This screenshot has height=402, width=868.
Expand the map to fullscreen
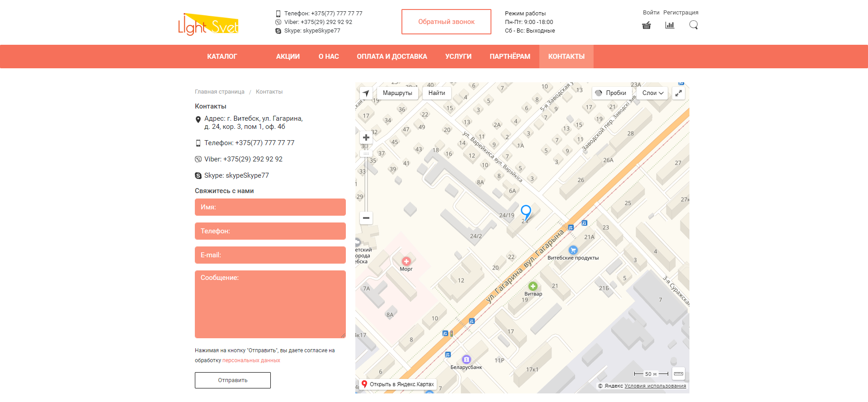679,93
